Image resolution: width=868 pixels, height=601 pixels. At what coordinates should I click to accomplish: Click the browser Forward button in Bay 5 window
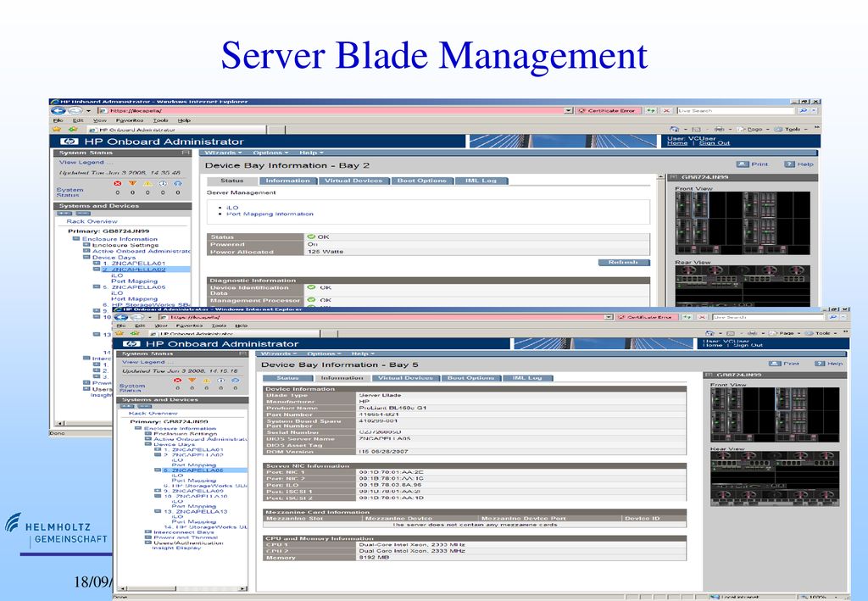click(136, 317)
